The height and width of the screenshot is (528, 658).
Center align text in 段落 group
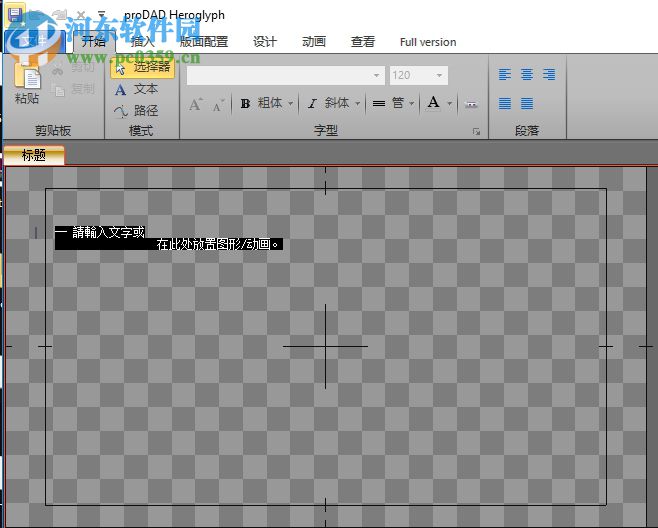click(527, 75)
